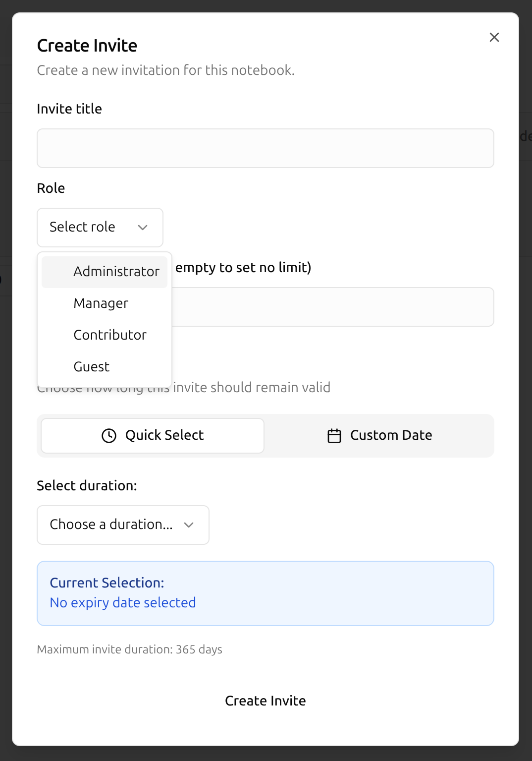Click the Select duration label
This screenshot has width=532, height=761.
click(87, 486)
